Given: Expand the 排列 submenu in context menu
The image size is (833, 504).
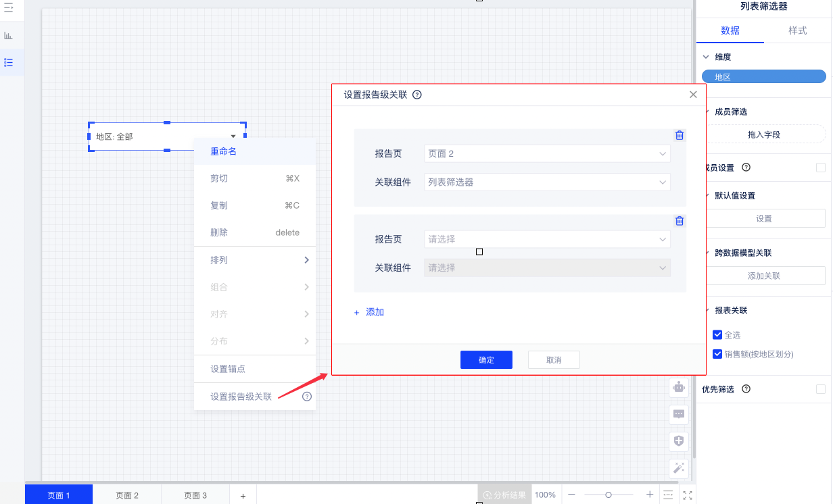Looking at the screenshot, I should coord(255,260).
